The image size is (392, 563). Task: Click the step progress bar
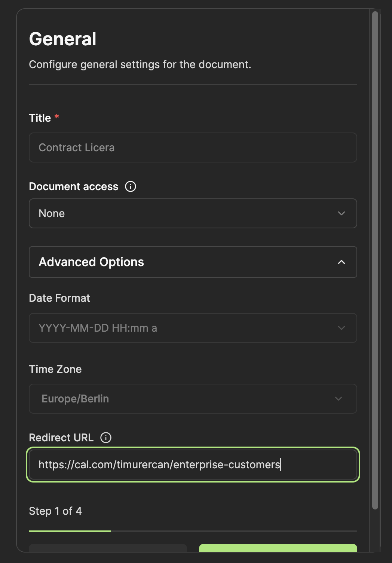[193, 531]
